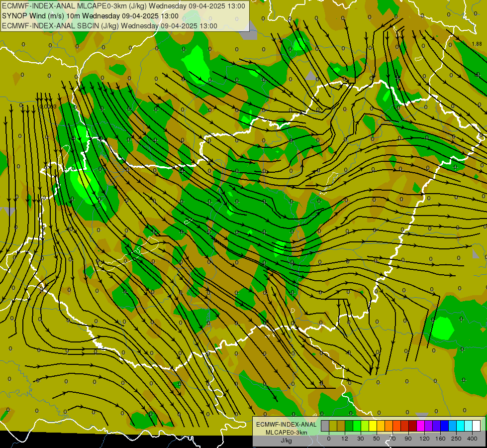
Task: Select the pale cyan legend swatch
Action: 469,426
